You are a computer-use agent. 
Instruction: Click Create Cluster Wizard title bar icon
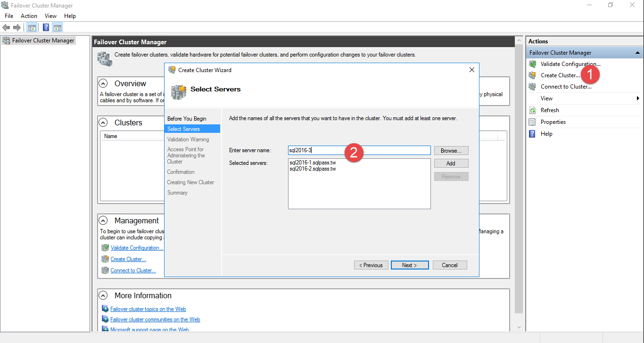tap(172, 70)
